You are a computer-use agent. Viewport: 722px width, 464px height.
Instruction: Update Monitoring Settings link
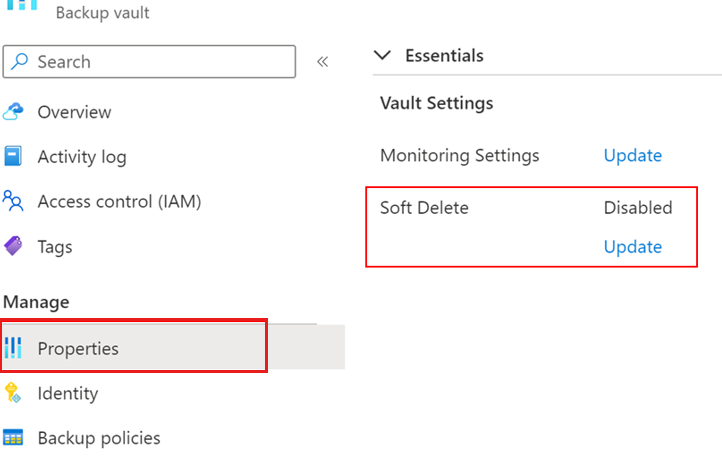(632, 156)
